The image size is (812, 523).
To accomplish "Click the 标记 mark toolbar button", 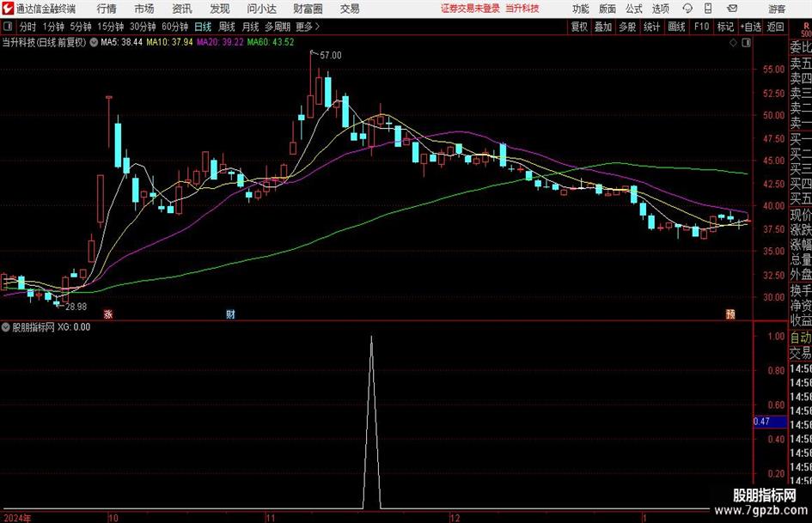I will 725,27.
